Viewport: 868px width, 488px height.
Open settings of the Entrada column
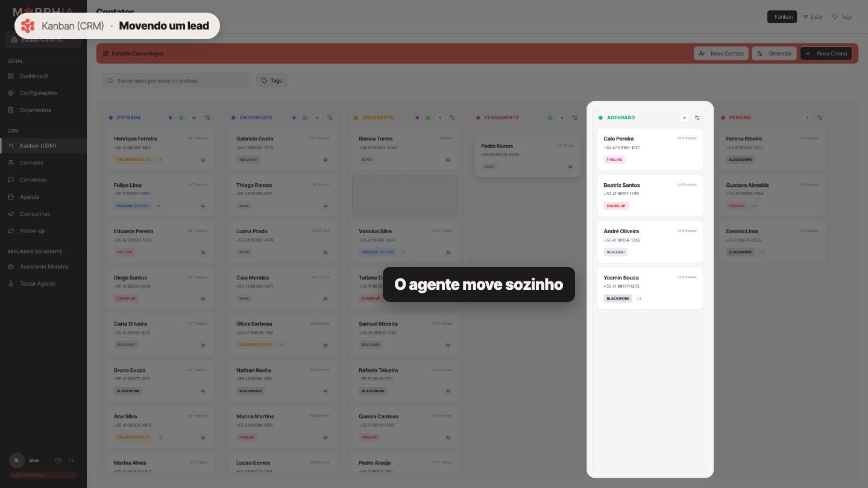(x=207, y=118)
